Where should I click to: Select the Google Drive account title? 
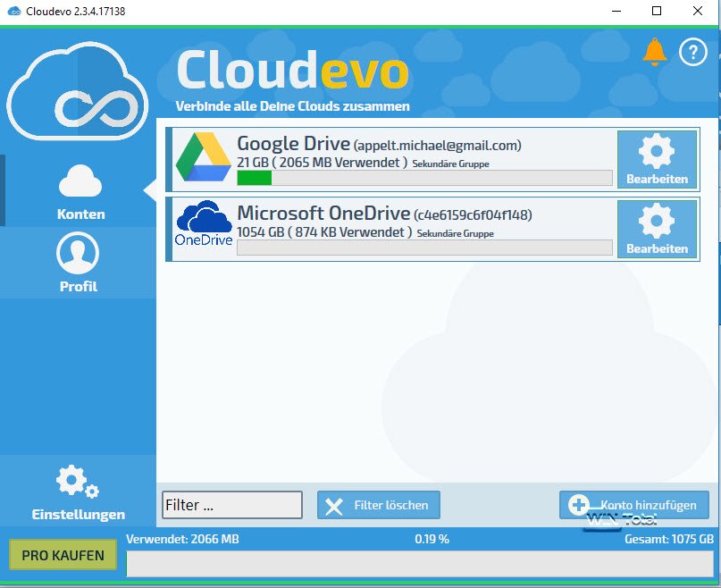click(293, 144)
